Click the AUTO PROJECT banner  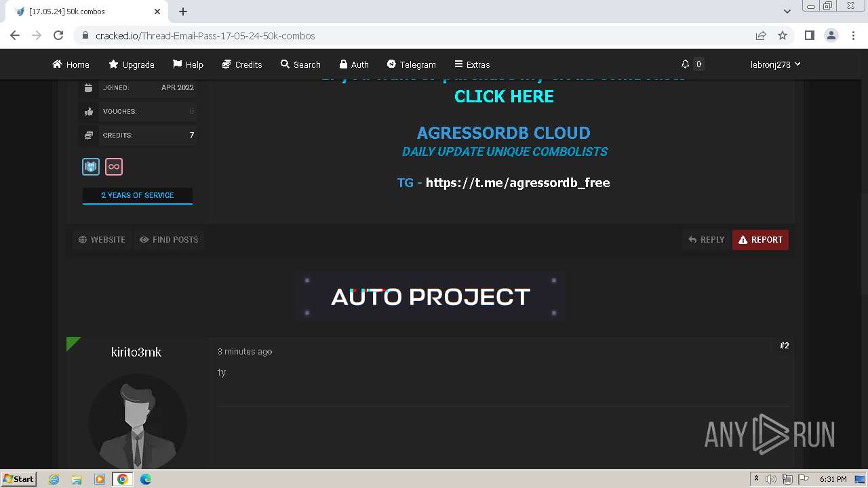[x=431, y=297]
